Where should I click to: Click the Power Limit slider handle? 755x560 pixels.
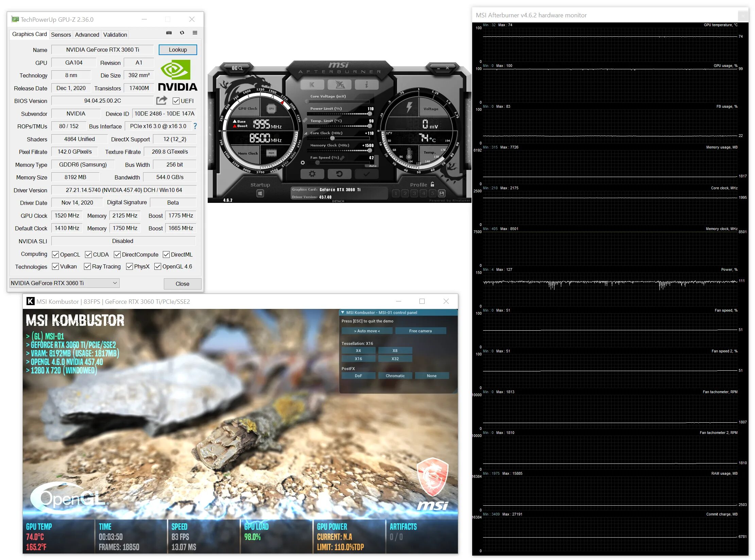[x=370, y=114]
